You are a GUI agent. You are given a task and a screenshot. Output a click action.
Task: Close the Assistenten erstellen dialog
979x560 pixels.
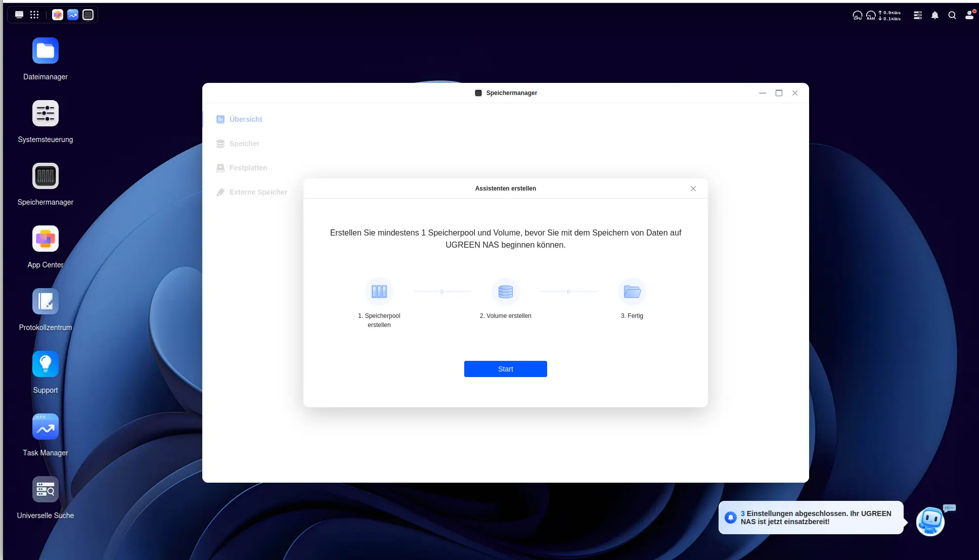(693, 189)
